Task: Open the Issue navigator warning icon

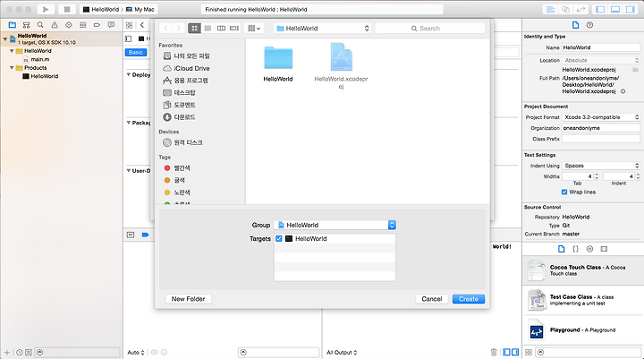Action: (x=55, y=25)
